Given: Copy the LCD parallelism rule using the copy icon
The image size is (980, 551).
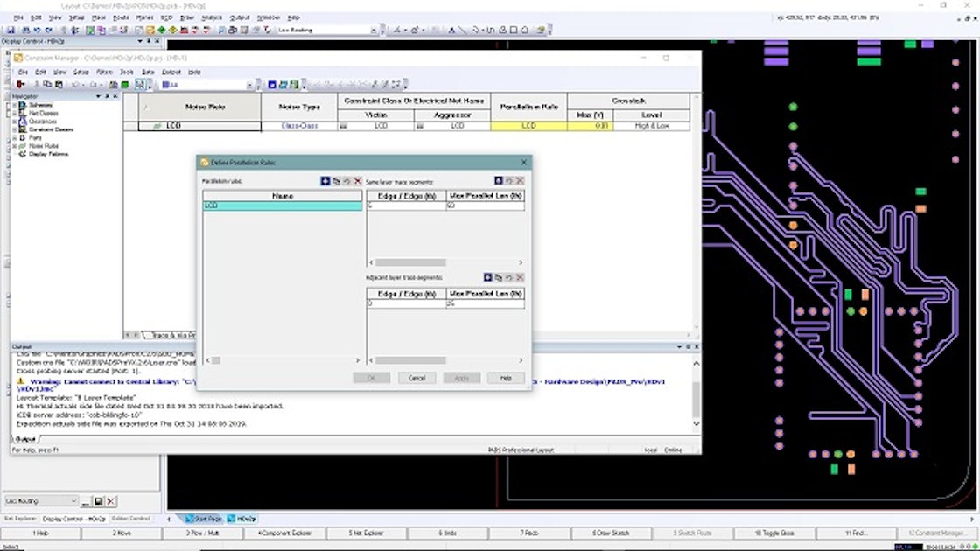Looking at the screenshot, I should (x=336, y=180).
